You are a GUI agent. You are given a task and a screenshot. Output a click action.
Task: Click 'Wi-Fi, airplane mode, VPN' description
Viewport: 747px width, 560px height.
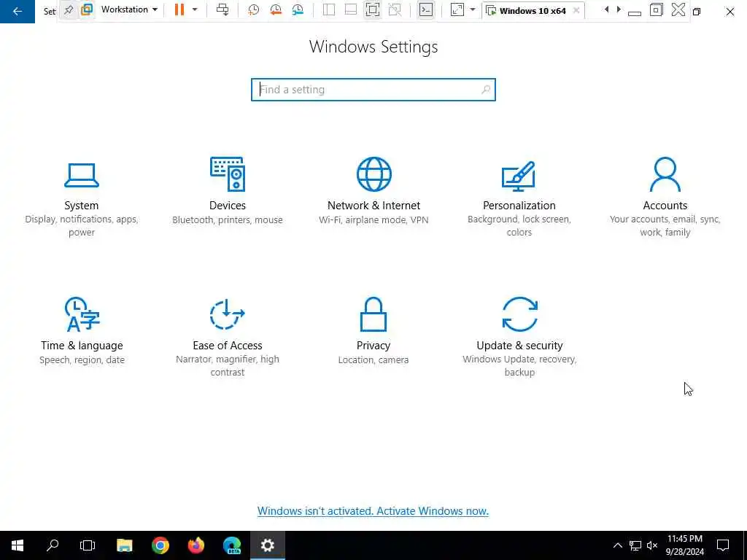click(x=373, y=220)
